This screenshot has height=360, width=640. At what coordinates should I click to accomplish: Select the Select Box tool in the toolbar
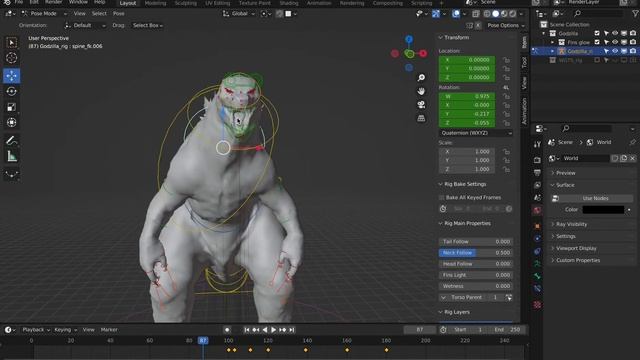[x=11, y=43]
